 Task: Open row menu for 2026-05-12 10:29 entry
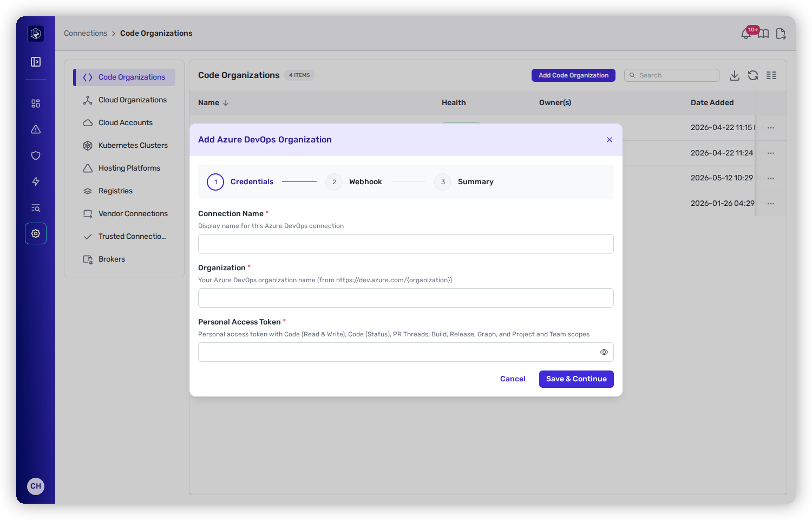pos(771,178)
